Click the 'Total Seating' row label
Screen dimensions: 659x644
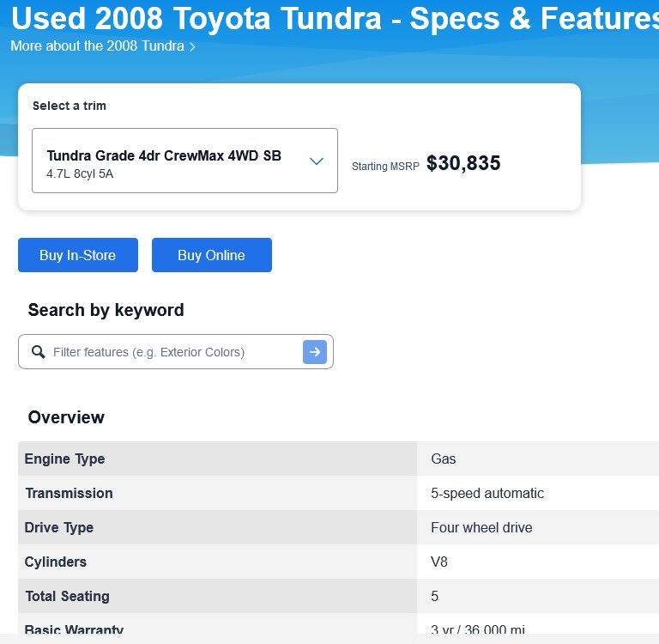(x=67, y=596)
